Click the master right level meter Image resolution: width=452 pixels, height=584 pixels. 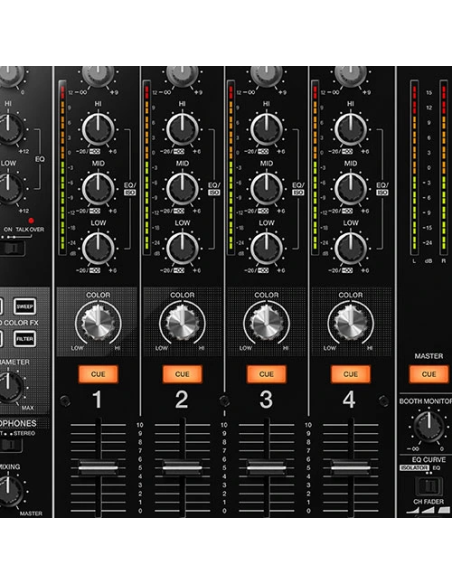pos(443,167)
